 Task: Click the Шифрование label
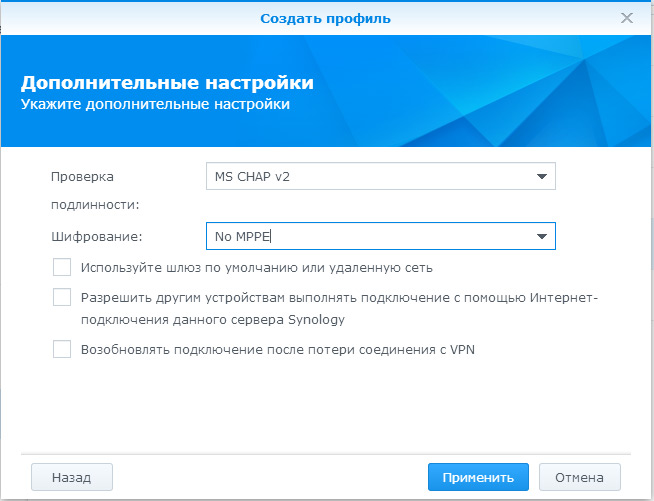tap(97, 237)
